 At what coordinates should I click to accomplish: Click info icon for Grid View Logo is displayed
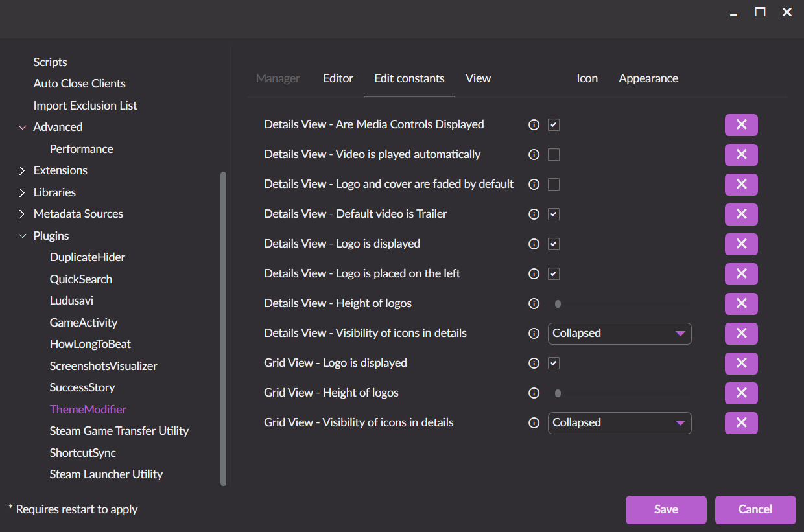click(534, 364)
